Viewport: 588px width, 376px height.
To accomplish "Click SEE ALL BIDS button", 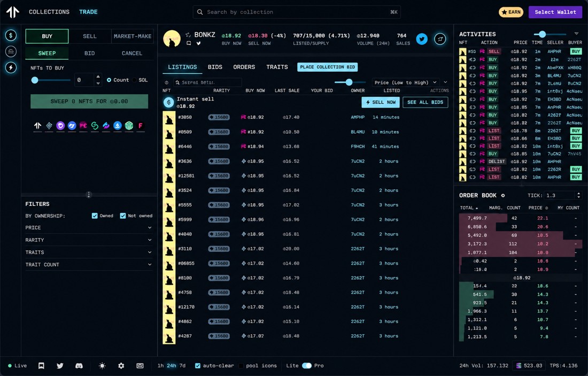I will [425, 102].
